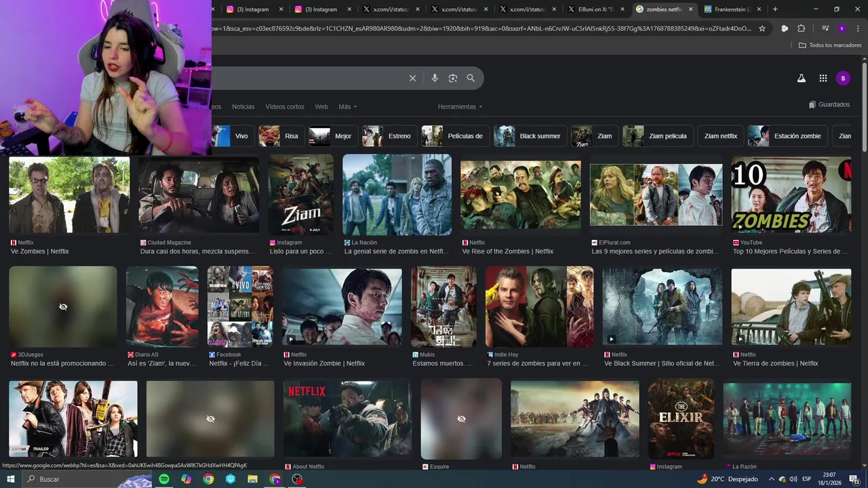Image resolution: width=868 pixels, height=488 pixels.
Task: Close the Frankenstein tab
Action: pos(759,9)
